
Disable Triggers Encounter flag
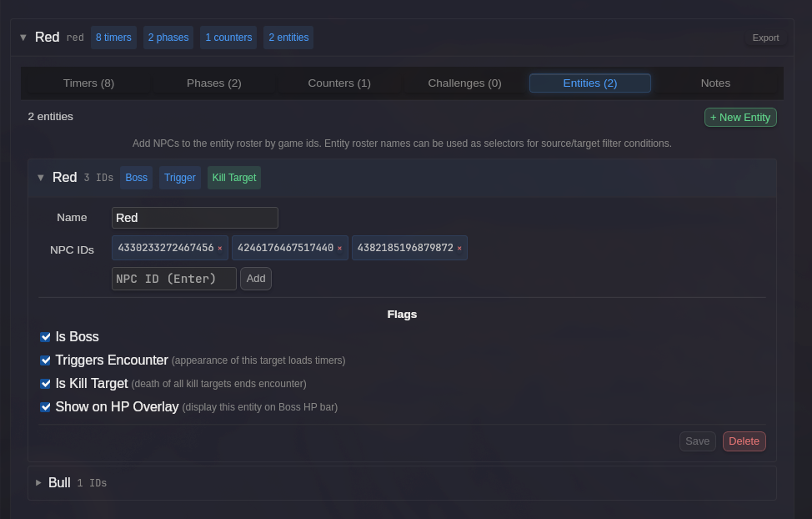coord(46,360)
